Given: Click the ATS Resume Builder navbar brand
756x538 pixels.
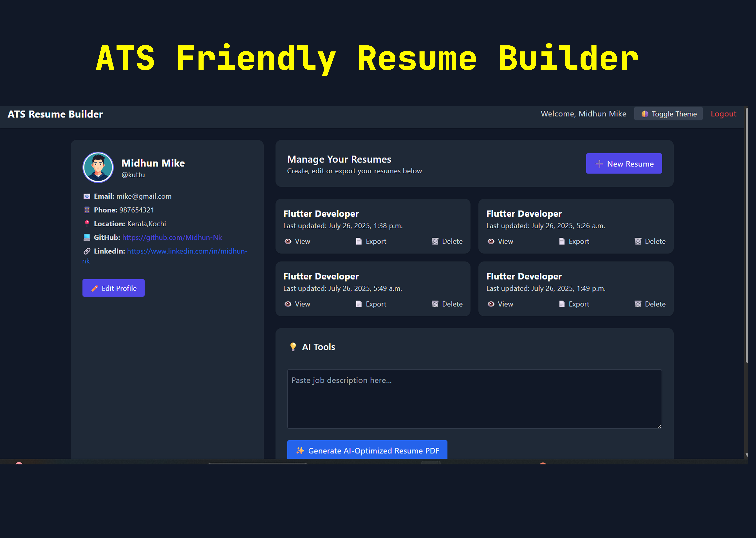Looking at the screenshot, I should tap(55, 114).
